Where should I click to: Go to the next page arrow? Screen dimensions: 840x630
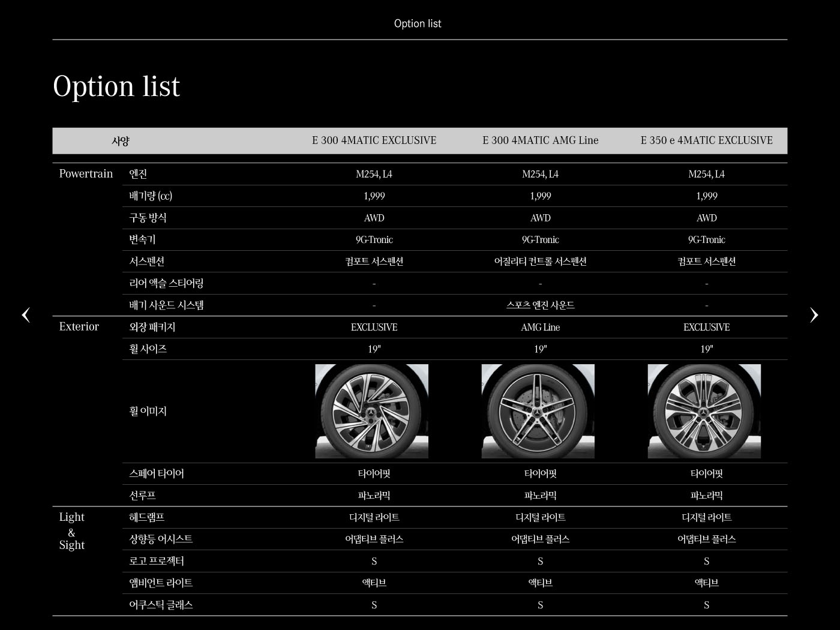point(814,315)
